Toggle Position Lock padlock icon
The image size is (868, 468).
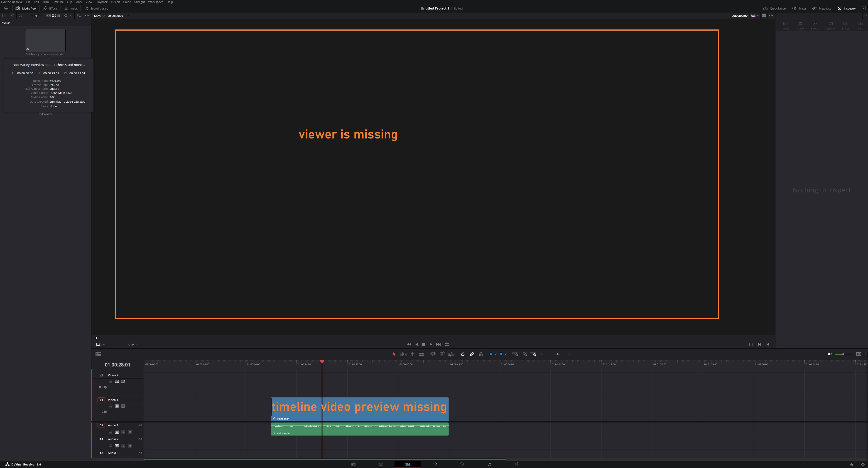[x=481, y=354]
